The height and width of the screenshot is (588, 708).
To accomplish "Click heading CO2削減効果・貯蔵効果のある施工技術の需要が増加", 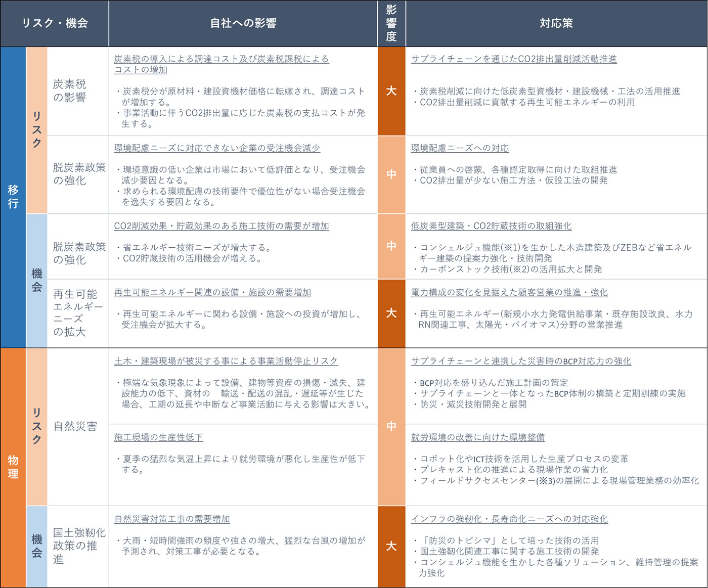I will (x=222, y=226).
